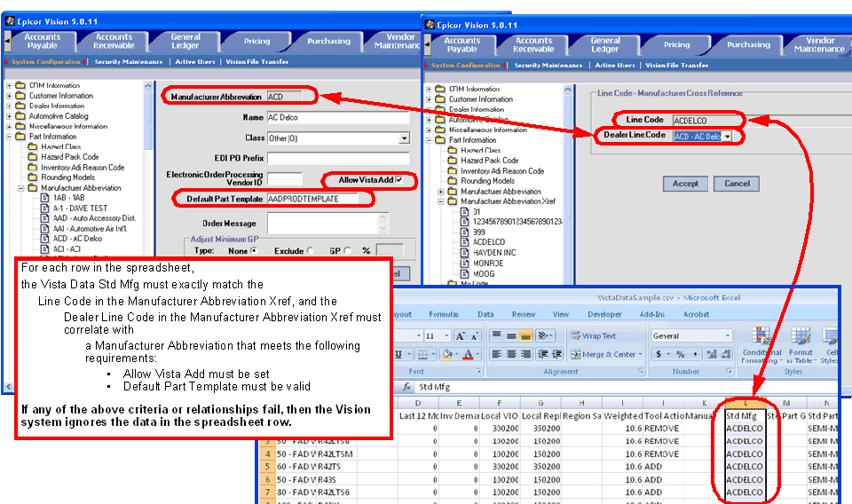Open the font size 11 dropdown

pos(446,335)
